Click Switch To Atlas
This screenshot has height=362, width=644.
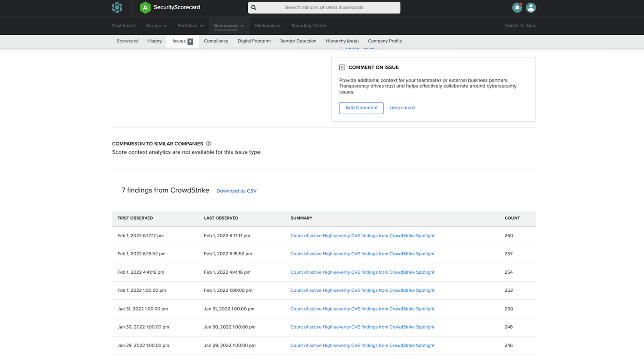pyautogui.click(x=520, y=26)
